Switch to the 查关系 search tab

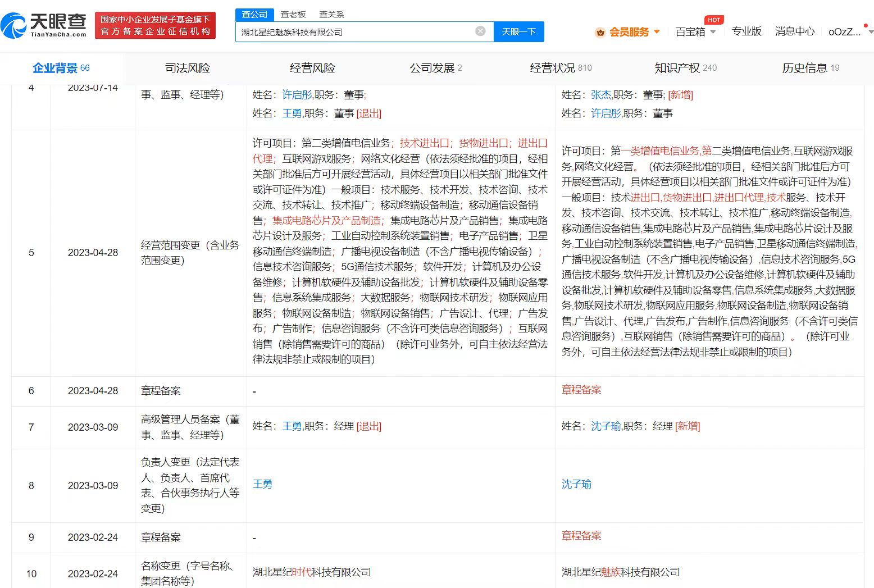[331, 14]
